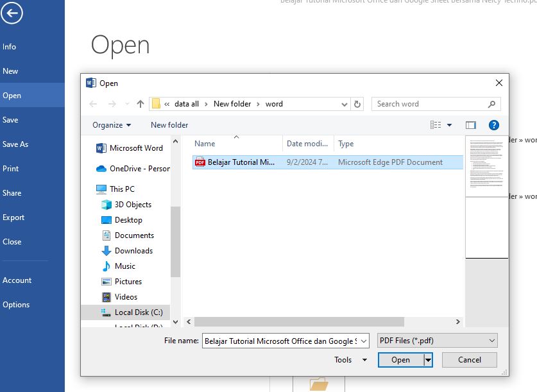This screenshot has width=537, height=392.
Task: Toggle the preview pane icon
Action: pos(470,125)
